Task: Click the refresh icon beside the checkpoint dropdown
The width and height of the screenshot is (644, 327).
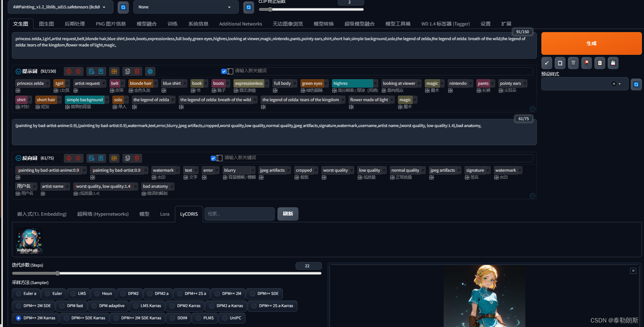Action: [123, 7]
